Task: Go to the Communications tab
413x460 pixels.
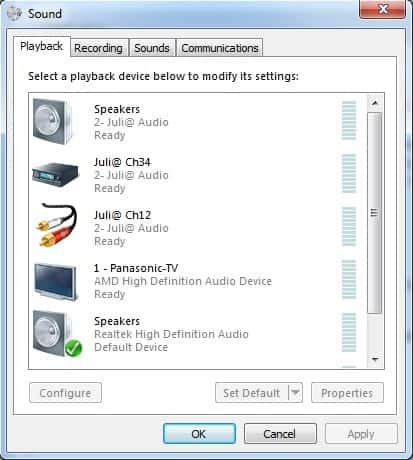Action: point(220,48)
